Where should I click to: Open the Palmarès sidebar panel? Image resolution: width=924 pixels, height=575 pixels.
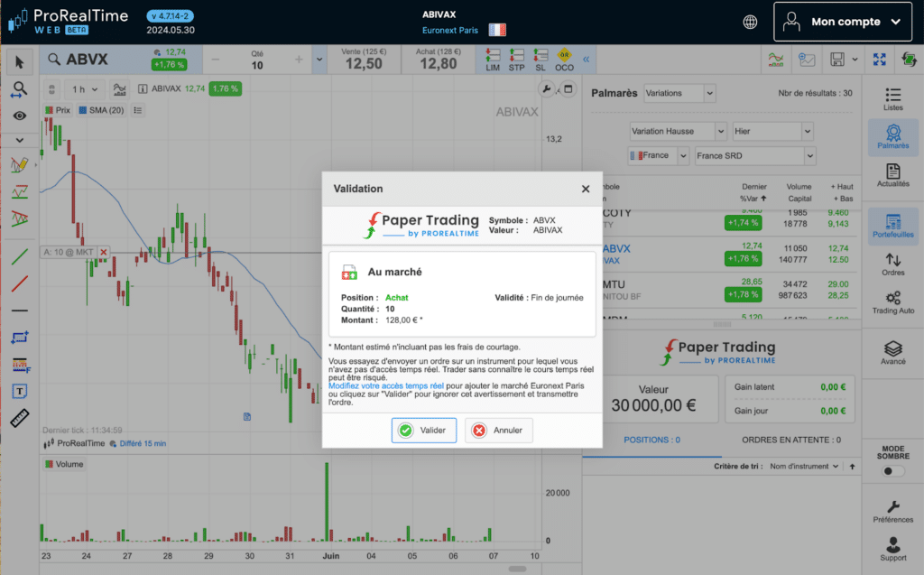pyautogui.click(x=892, y=137)
